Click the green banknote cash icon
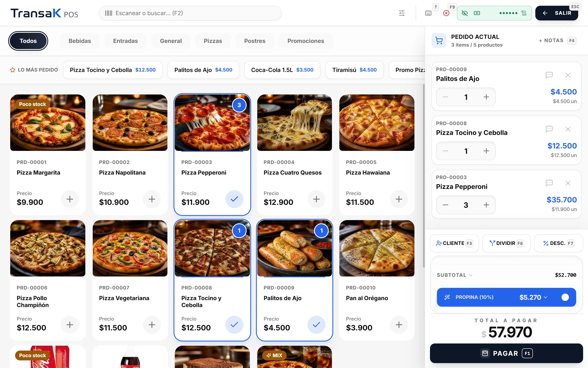The height and width of the screenshot is (368, 588). 477,13
